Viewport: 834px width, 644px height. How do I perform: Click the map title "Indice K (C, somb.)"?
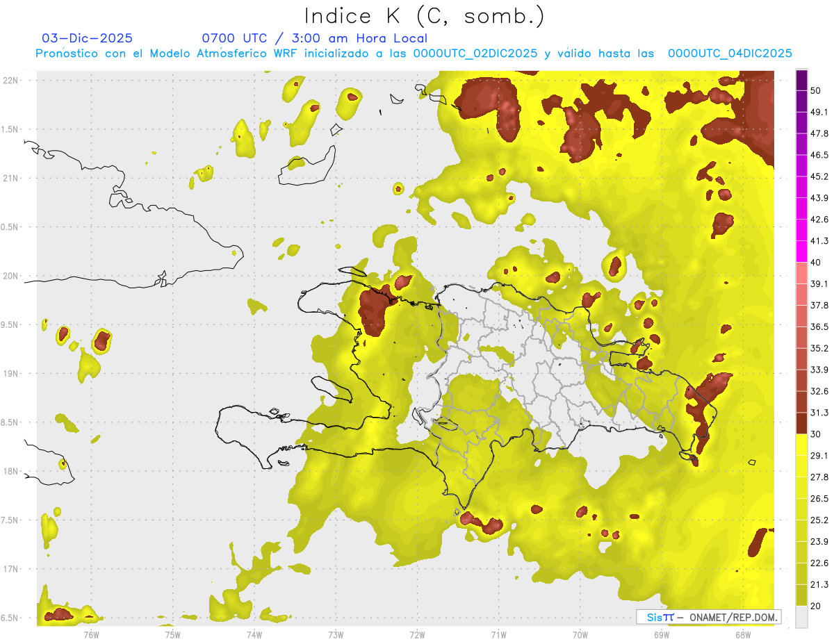[x=425, y=15]
